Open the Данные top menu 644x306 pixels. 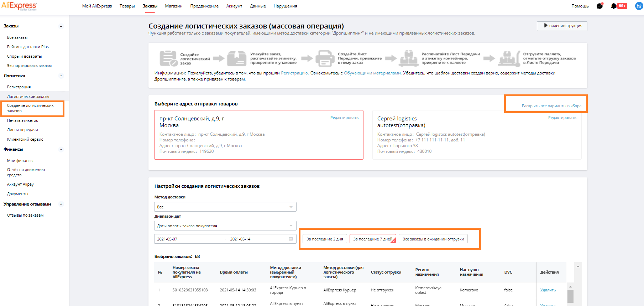[258, 6]
